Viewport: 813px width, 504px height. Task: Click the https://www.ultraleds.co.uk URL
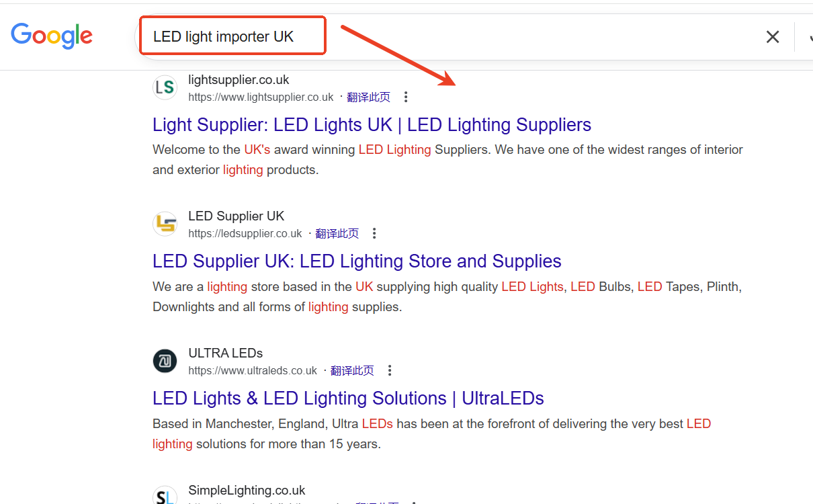253,370
